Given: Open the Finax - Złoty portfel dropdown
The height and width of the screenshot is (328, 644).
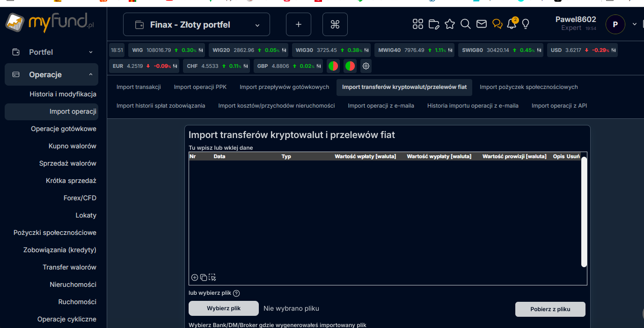Looking at the screenshot, I should [197, 25].
